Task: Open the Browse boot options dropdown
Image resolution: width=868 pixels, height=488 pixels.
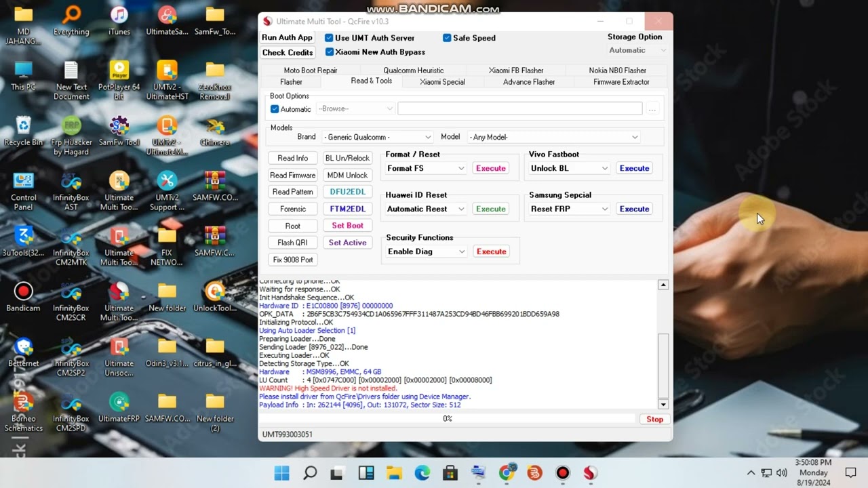Action: pos(355,108)
